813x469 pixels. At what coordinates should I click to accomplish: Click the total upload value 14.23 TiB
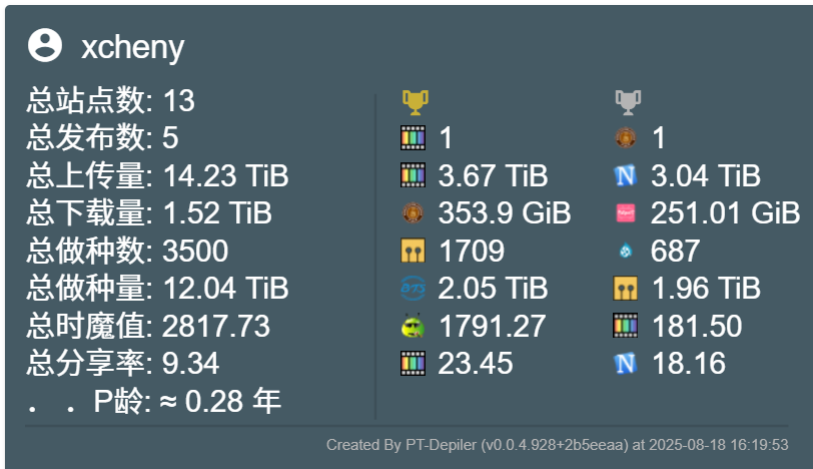pyautogui.click(x=226, y=175)
